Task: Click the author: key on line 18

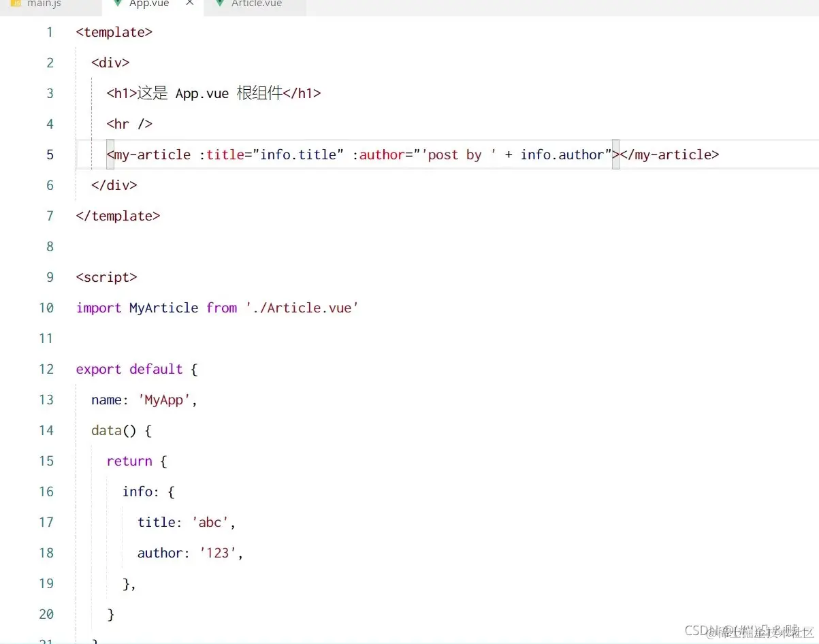Action: click(x=164, y=553)
